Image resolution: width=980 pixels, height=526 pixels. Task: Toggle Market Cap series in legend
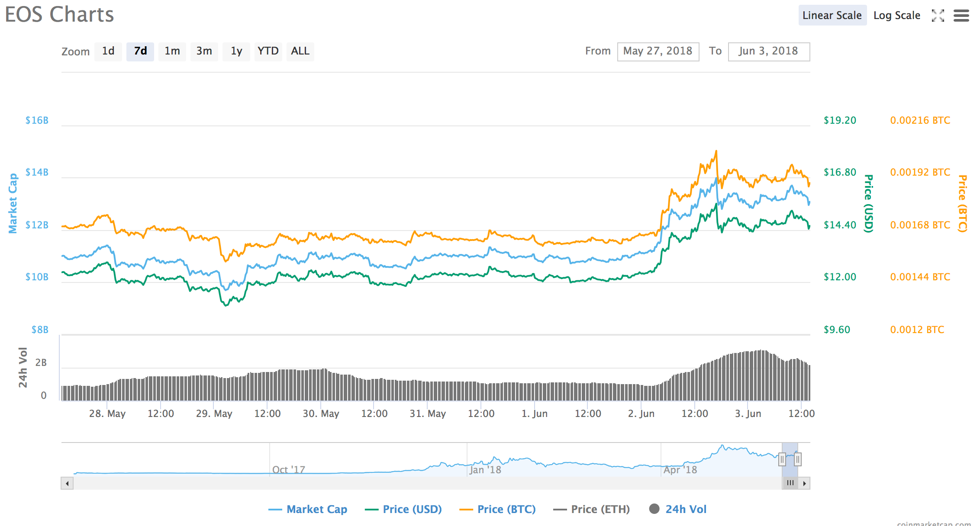click(308, 509)
